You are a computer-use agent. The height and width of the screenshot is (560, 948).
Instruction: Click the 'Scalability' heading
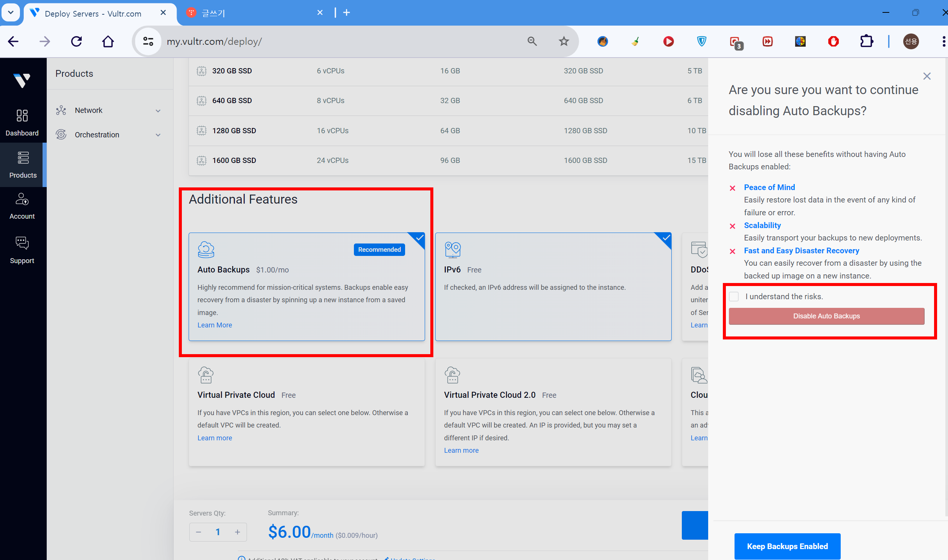click(x=762, y=225)
